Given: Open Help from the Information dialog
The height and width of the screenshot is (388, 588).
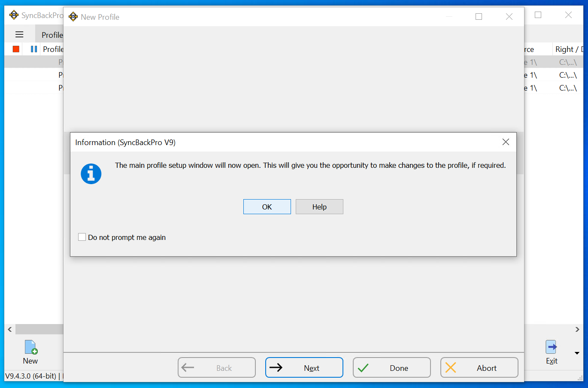Looking at the screenshot, I should coord(319,207).
